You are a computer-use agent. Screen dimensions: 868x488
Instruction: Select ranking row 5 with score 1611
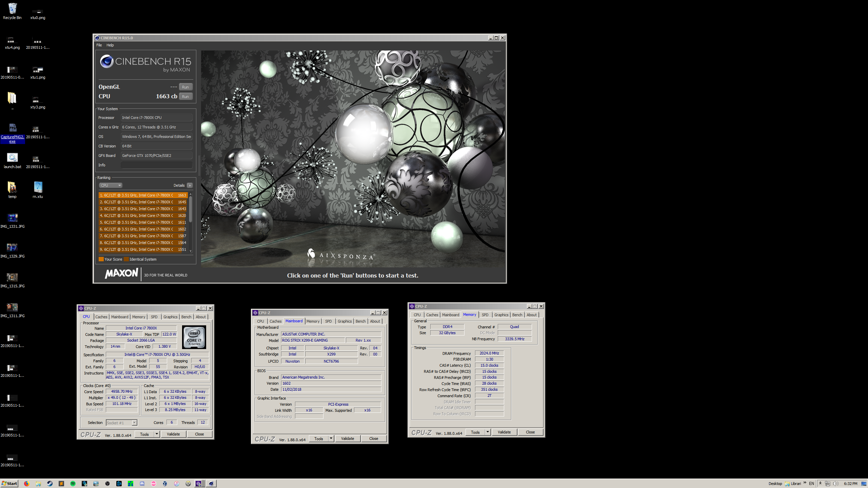pyautogui.click(x=143, y=222)
